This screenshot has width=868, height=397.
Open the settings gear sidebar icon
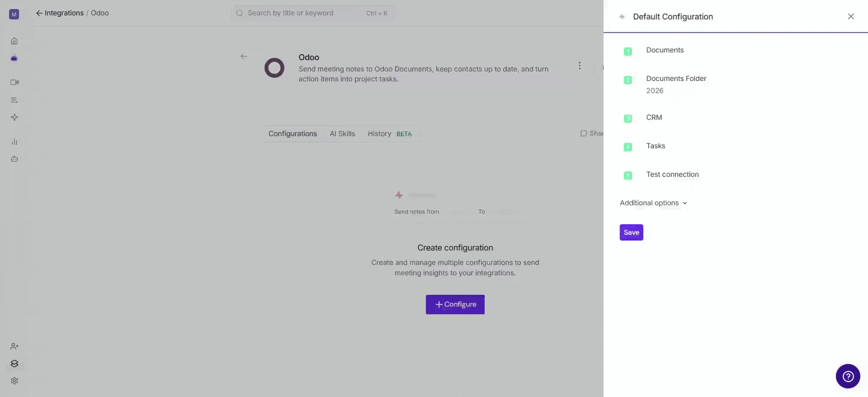coord(14,381)
